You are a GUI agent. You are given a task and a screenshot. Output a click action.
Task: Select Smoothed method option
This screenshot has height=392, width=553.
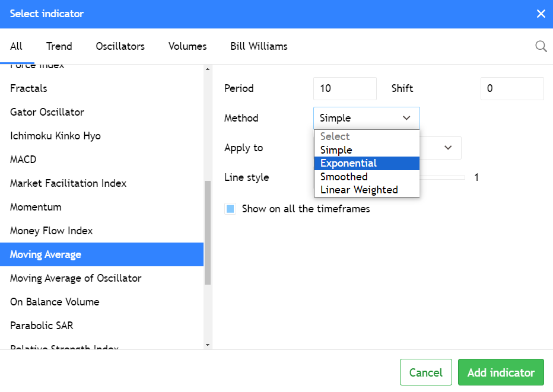point(344,176)
